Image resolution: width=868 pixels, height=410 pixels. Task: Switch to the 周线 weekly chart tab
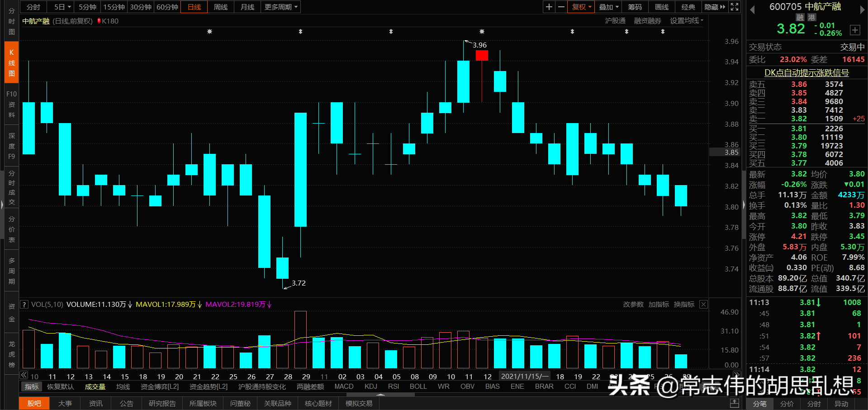[x=220, y=7]
